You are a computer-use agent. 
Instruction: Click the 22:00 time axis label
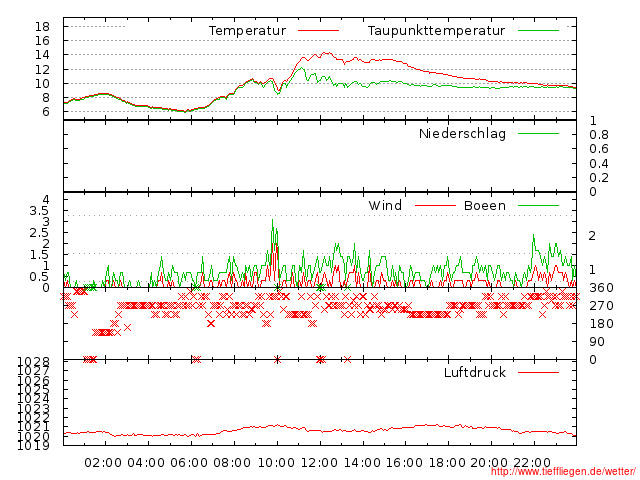(x=532, y=463)
